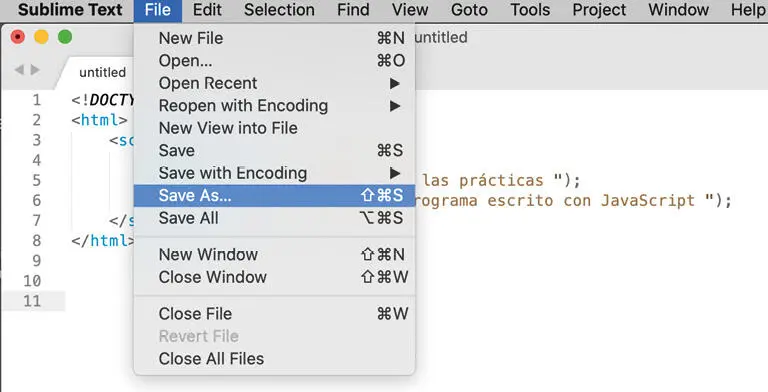Open the Selection menu
Viewport: 768px width, 392px height.
[x=279, y=10]
